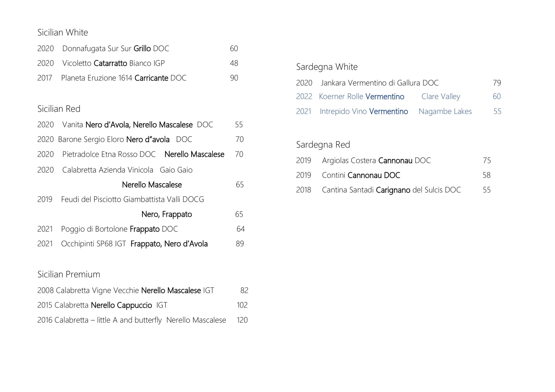Click the price 90 next to Planeta Eruzione
This screenshot has width=555, height=392.
[x=234, y=78]
